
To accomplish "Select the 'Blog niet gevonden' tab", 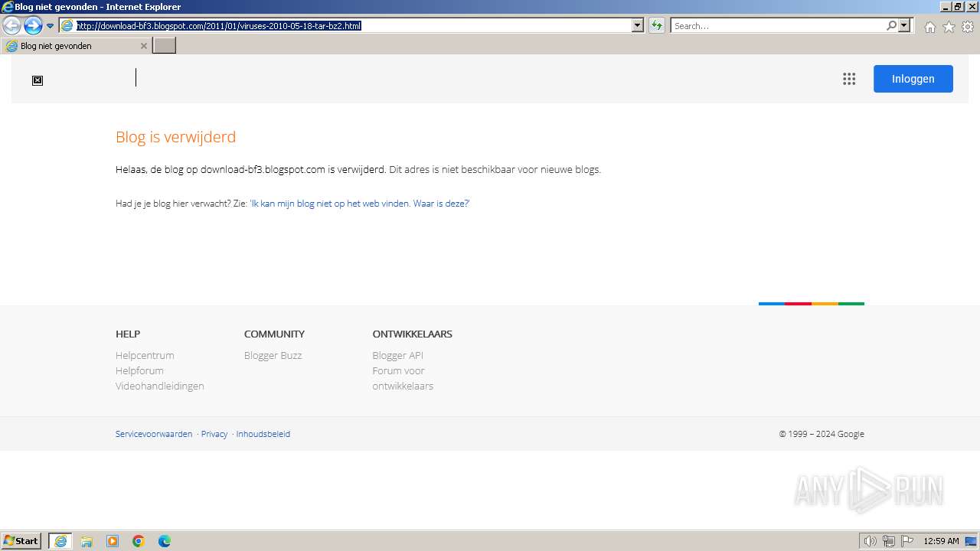I will [x=75, y=46].
